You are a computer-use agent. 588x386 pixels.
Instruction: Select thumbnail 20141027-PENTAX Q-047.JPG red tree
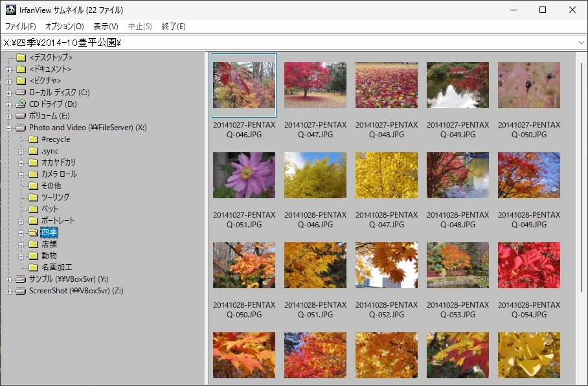[315, 85]
